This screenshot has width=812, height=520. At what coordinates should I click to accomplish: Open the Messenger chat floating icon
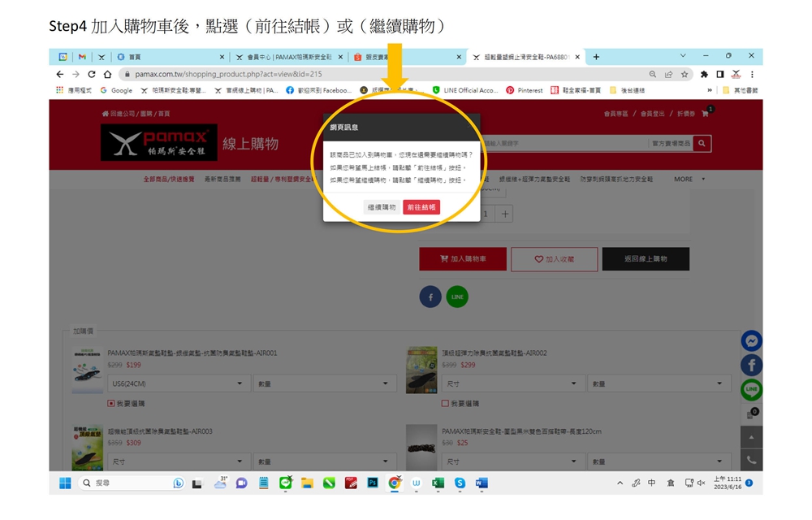pyautogui.click(x=751, y=340)
